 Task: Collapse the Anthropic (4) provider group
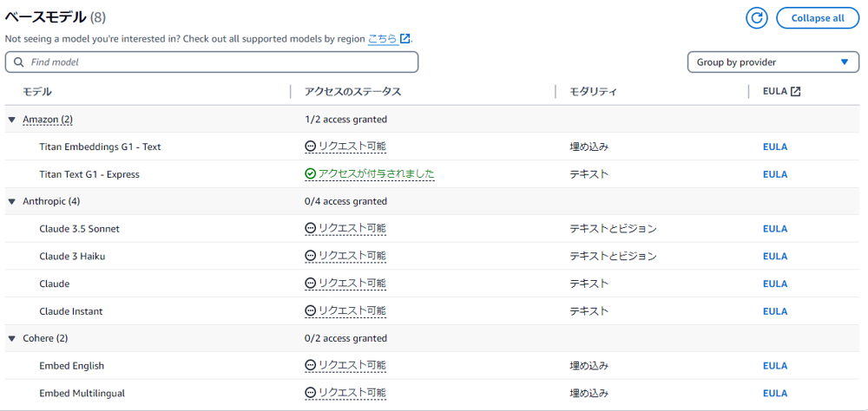click(x=11, y=202)
